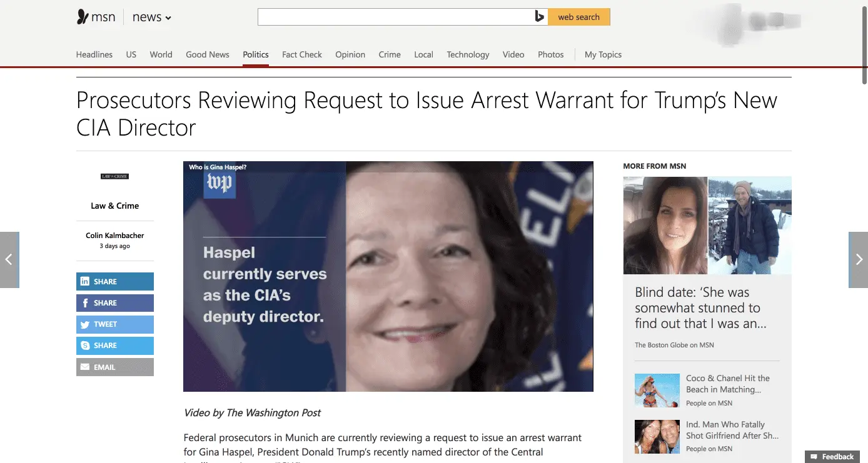Go to the Opinion tab

pyautogui.click(x=350, y=54)
